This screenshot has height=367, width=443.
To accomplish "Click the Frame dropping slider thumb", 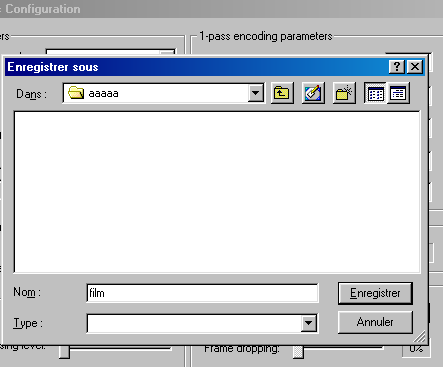I will tap(298, 351).
